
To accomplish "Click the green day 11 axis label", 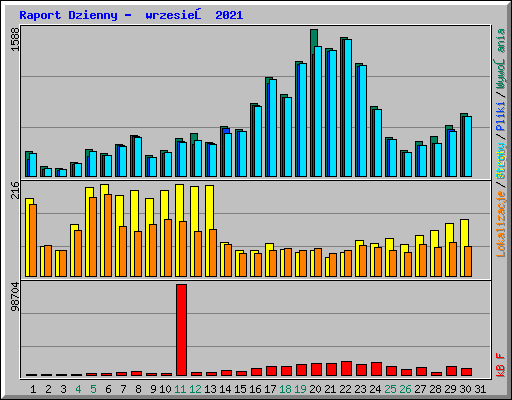I will pyautogui.click(x=180, y=389).
